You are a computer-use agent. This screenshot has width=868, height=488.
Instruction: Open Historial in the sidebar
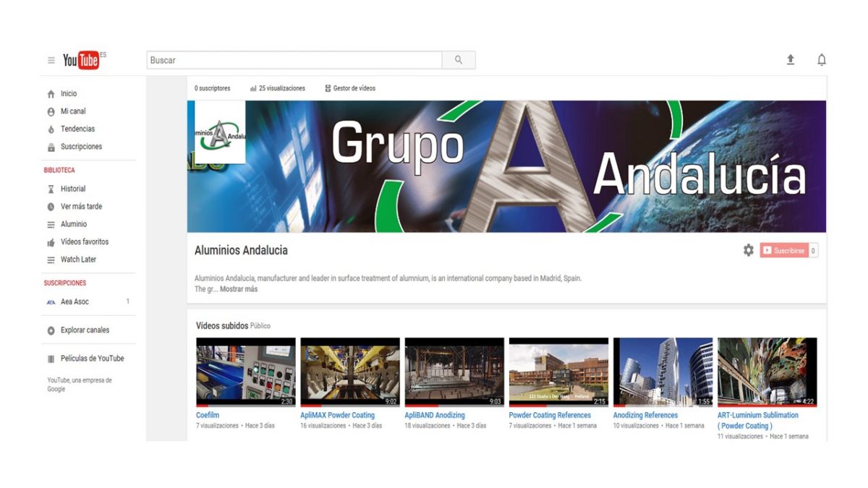(73, 189)
